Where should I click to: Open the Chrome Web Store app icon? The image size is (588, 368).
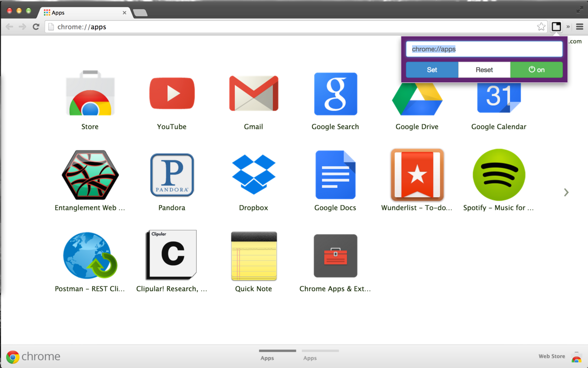pos(90,93)
